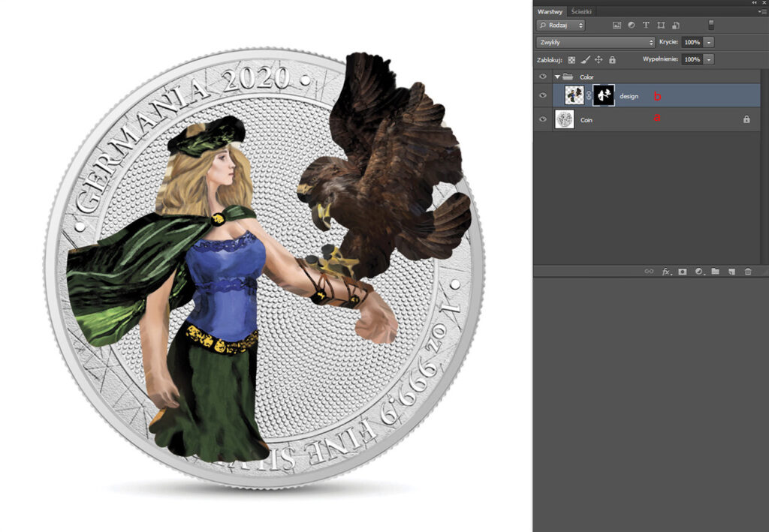Filter layers by shape layers icon

(x=661, y=25)
